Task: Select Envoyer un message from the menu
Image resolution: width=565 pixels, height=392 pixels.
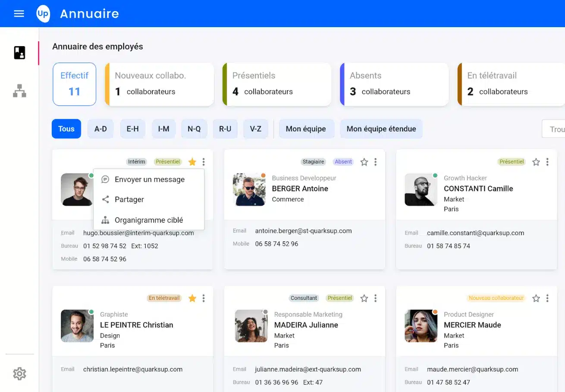Action: [149, 179]
